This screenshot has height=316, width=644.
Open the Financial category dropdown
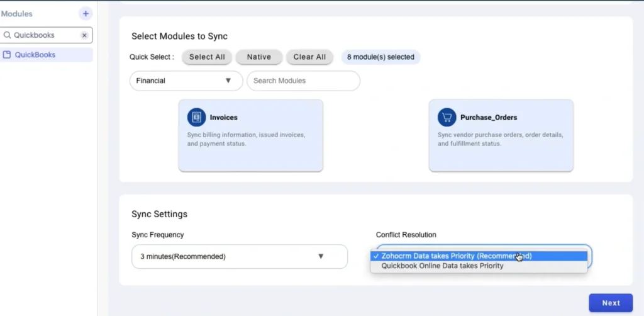[186, 81]
